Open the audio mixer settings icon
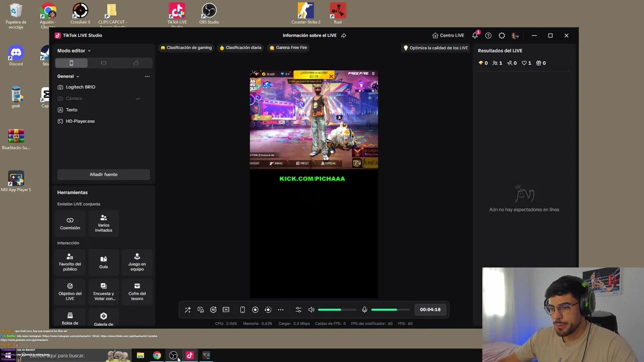The height and width of the screenshot is (362, 644). [298, 310]
